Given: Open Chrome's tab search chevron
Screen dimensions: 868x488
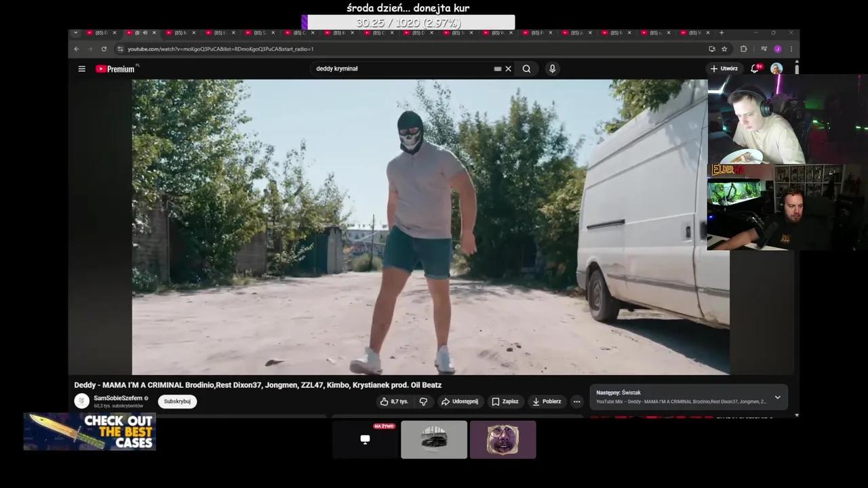Looking at the screenshot, I should 75,33.
